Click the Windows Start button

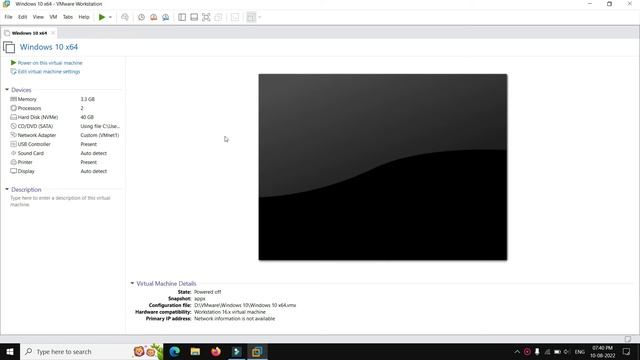tap(10, 351)
